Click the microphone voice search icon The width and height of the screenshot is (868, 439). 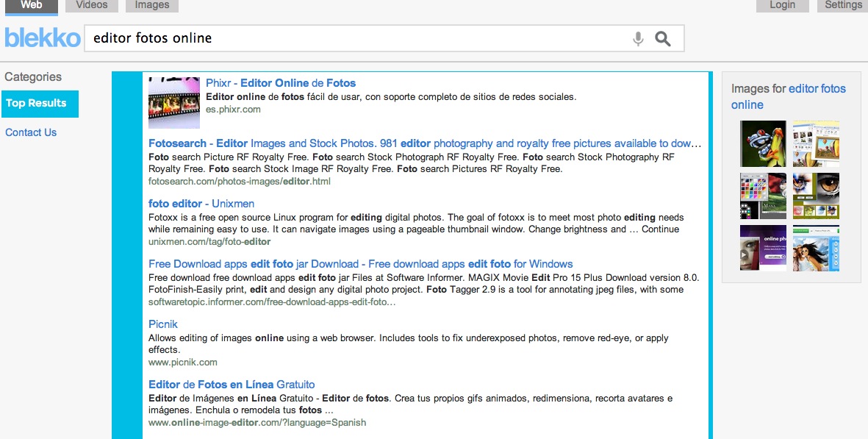point(638,39)
